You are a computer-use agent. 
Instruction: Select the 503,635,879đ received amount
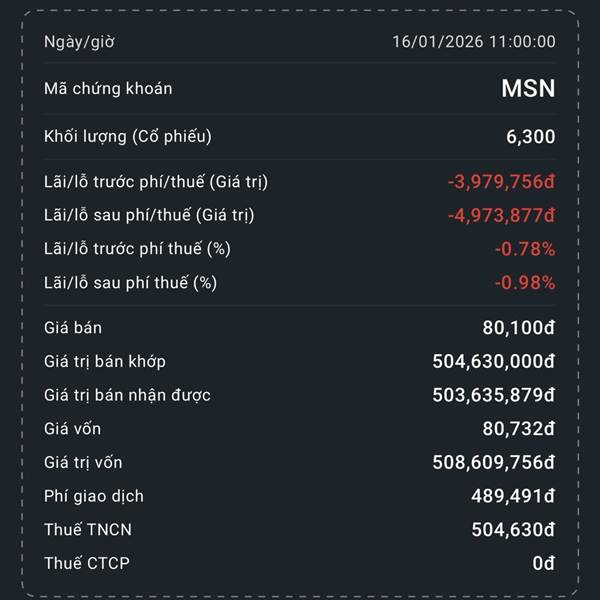click(x=493, y=395)
